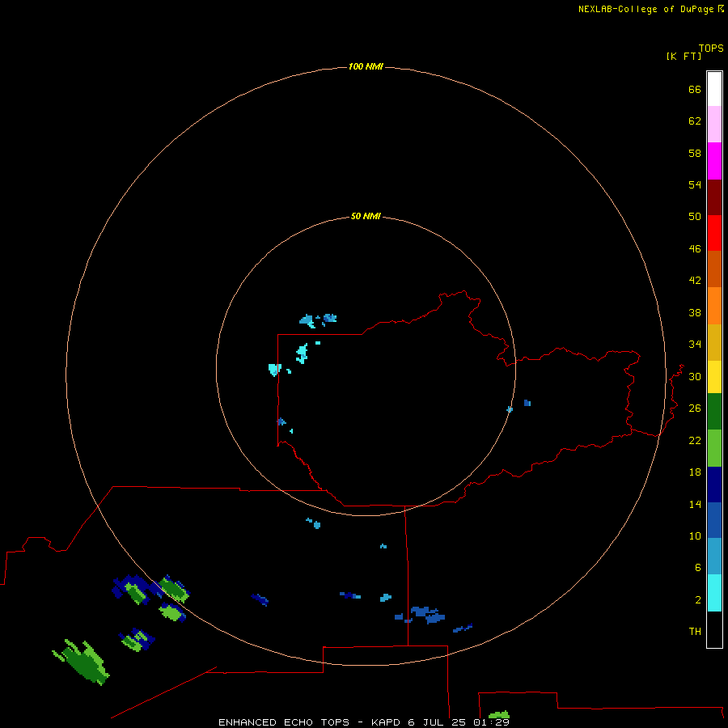Click the 54 value on the legend
The height and width of the screenshot is (728, 728).
[x=695, y=184]
